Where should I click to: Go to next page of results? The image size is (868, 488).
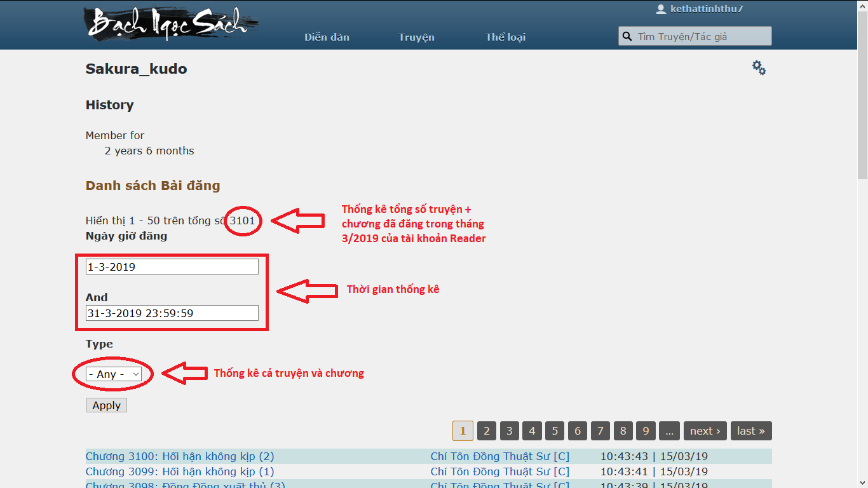point(705,431)
